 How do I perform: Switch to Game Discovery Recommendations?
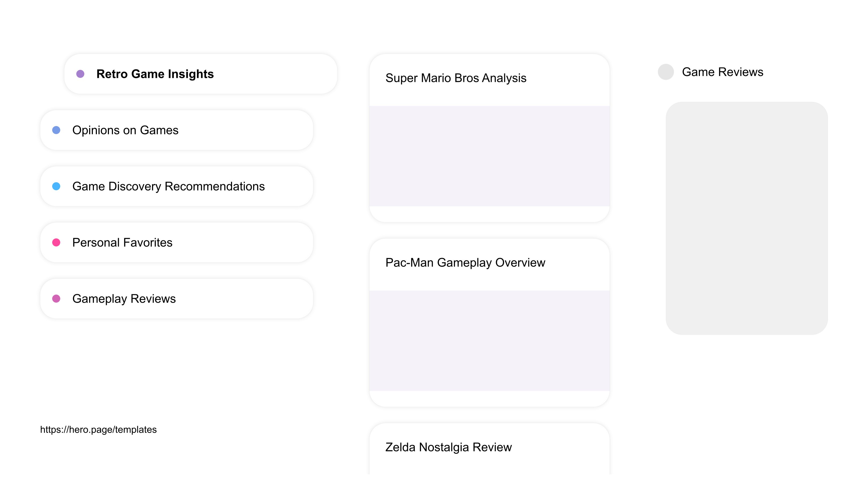177,186
